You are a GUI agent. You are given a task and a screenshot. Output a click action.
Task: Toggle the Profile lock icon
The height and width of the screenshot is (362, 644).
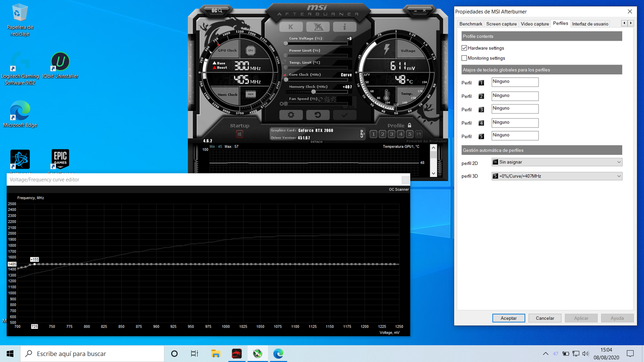(x=410, y=125)
